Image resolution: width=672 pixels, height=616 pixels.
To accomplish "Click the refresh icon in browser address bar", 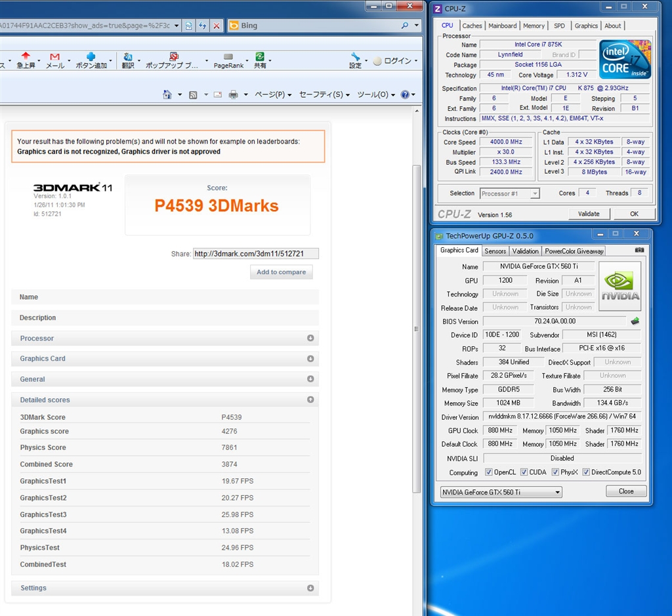I will pos(203,26).
